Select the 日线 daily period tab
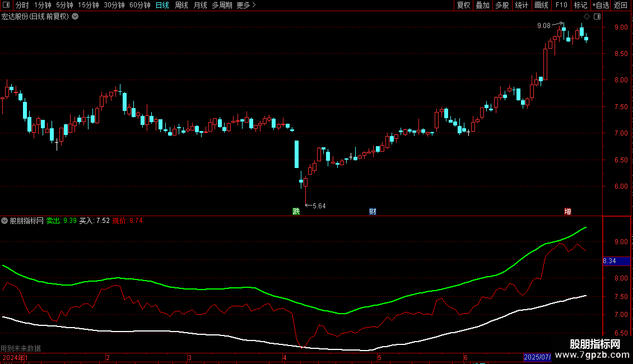This screenshot has height=364, width=633. [x=162, y=5]
